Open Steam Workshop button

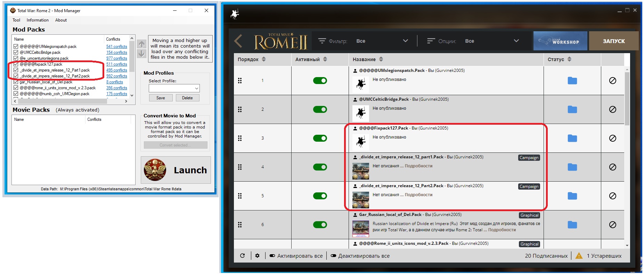(x=560, y=41)
